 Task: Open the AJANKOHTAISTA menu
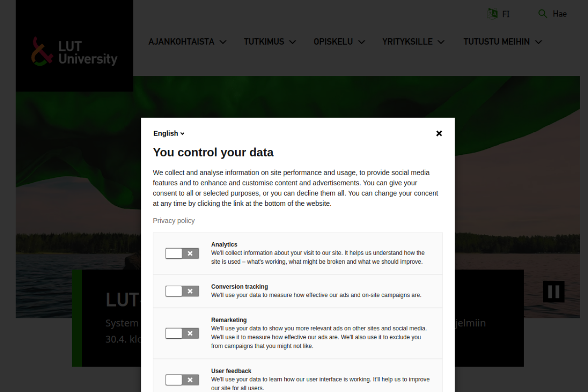(181, 42)
